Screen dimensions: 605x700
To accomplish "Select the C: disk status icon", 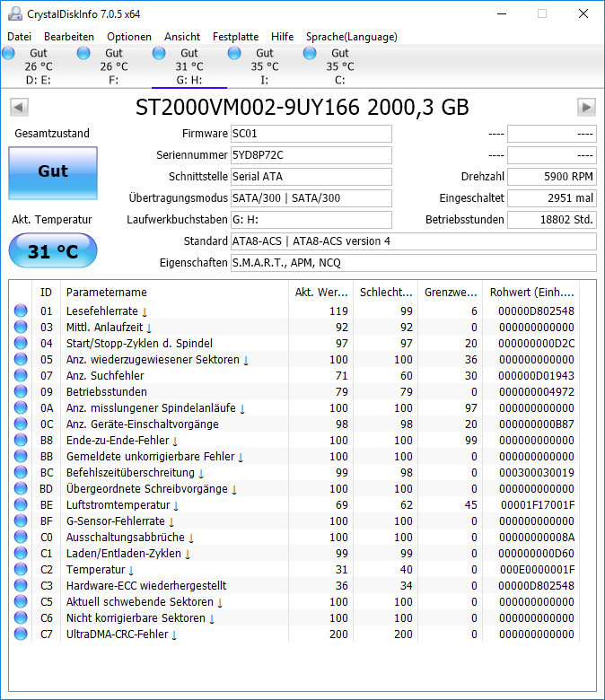I will pos(310,54).
